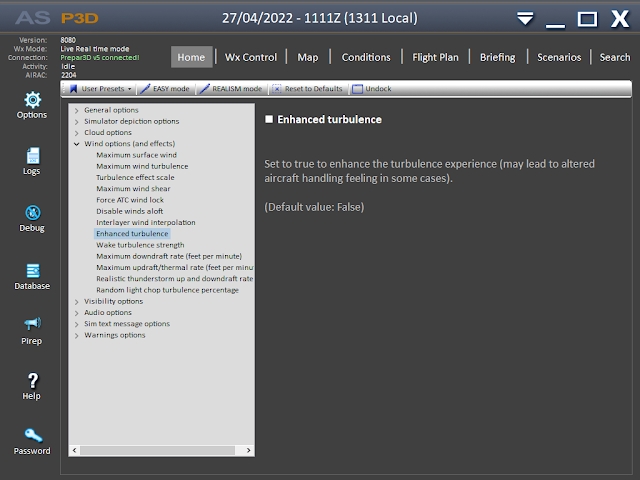Image resolution: width=640 pixels, height=480 pixels.
Task: Collapse the Wind options (and effects) node
Action: click(77, 144)
